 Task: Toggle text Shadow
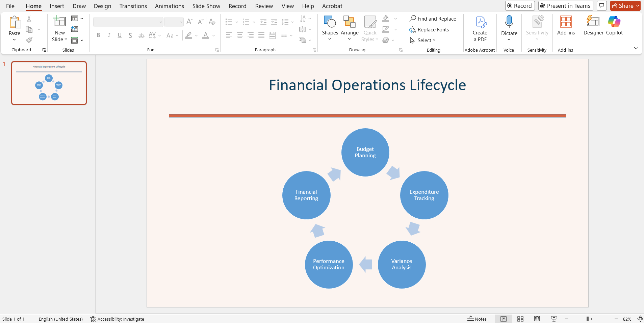(130, 35)
